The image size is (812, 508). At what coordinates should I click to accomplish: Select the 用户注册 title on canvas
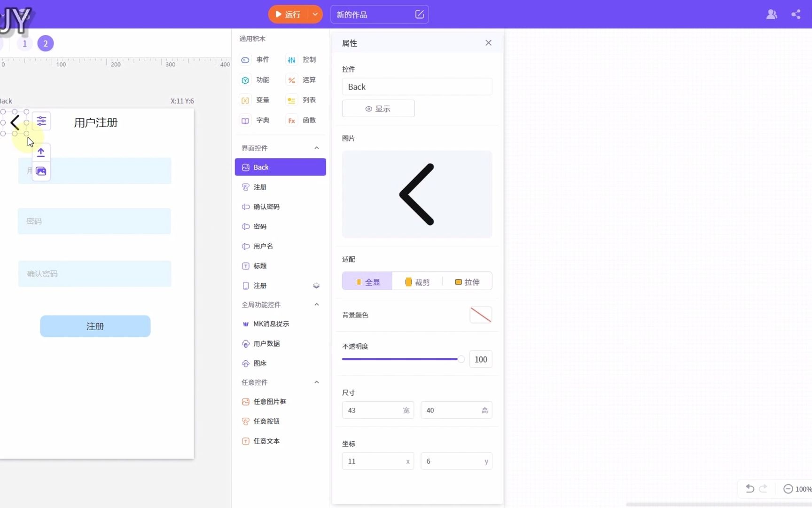96,123
